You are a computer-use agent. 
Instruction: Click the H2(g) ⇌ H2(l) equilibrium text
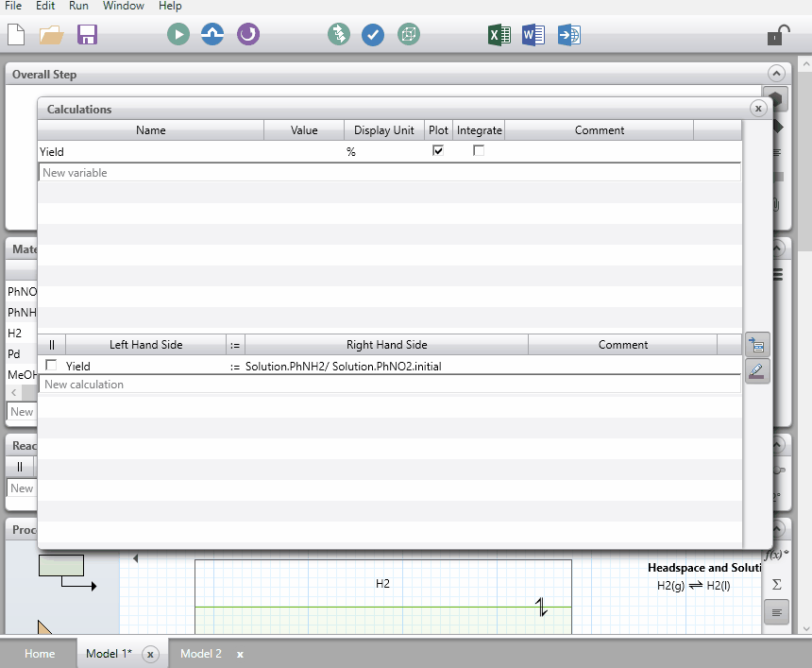[x=693, y=586]
